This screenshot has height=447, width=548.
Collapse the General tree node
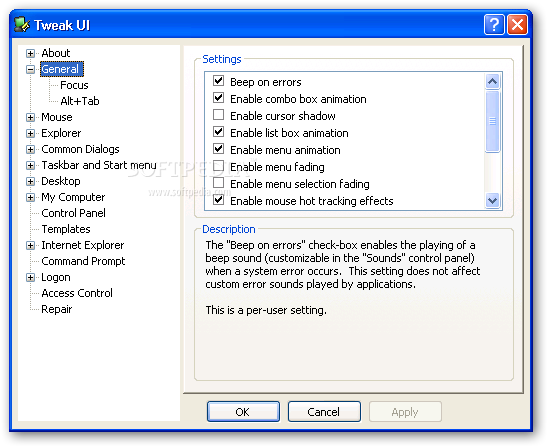[x=30, y=70]
